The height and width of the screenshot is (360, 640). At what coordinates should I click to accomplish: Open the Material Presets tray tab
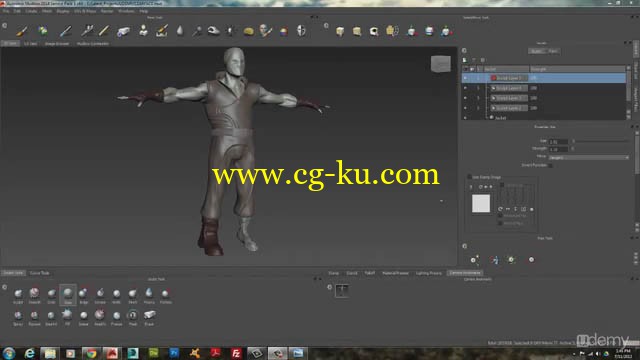[395, 273]
